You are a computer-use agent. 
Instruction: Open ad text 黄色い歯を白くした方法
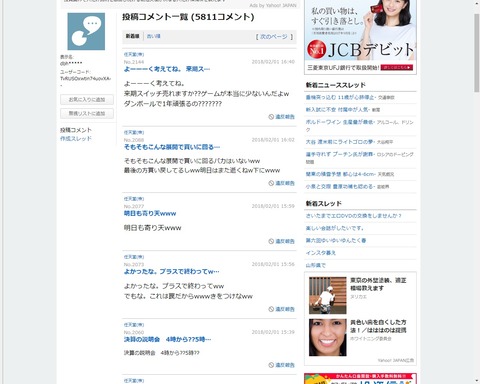tap(378, 326)
